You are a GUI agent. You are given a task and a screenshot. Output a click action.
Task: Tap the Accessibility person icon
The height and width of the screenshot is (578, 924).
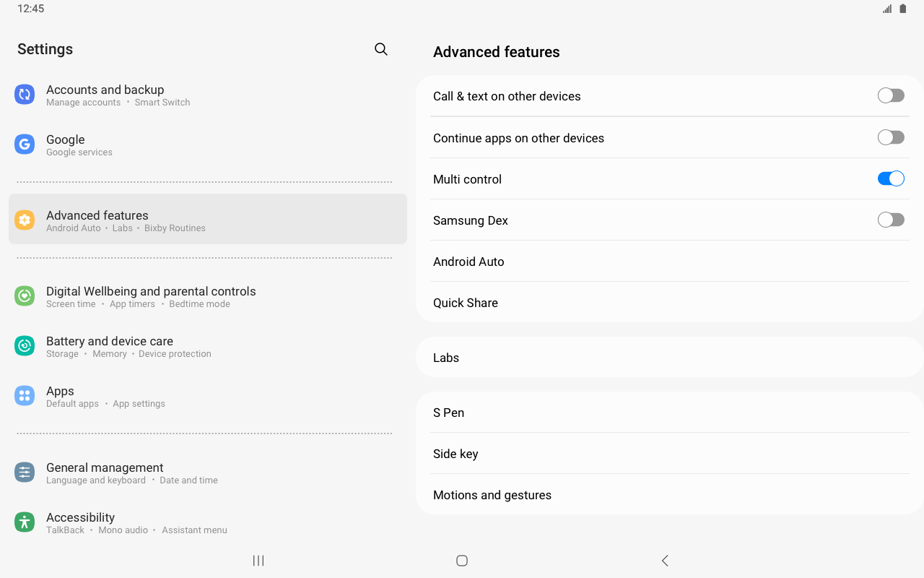(x=25, y=522)
